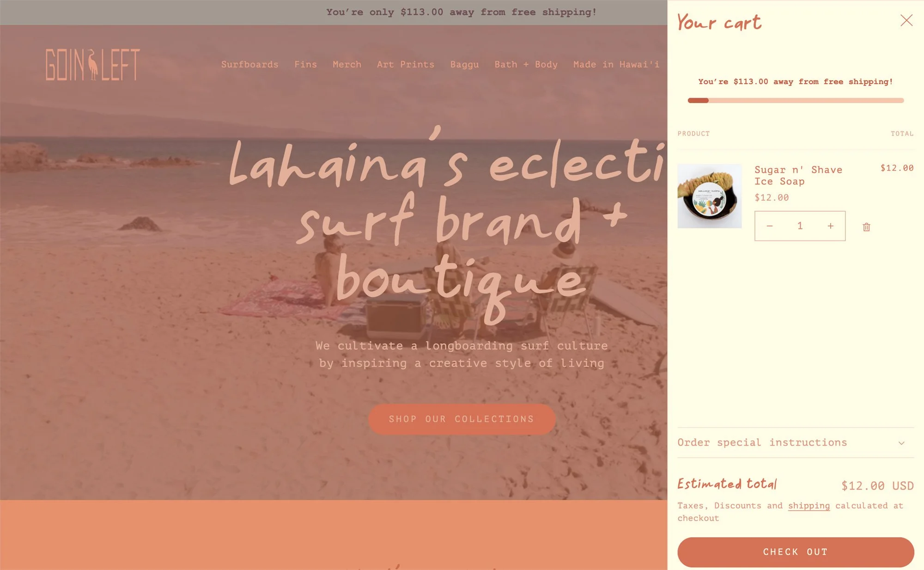Select Baggu in the navigation

click(464, 65)
